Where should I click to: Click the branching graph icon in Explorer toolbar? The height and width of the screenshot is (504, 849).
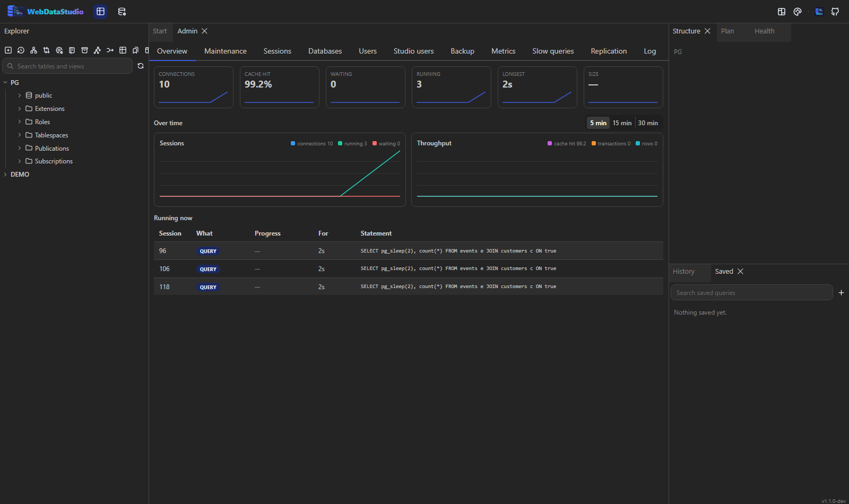(97, 50)
